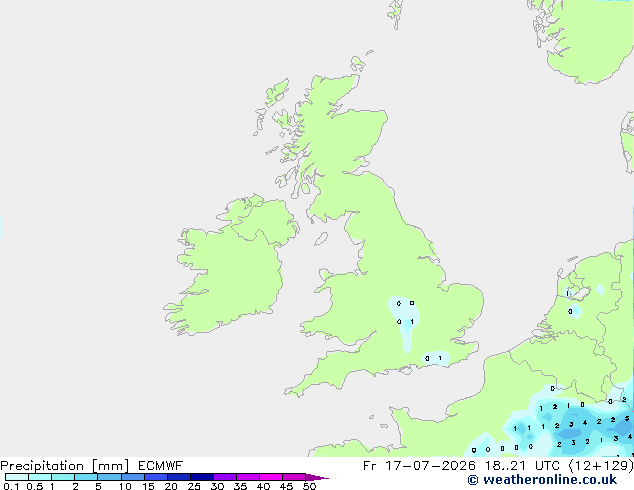Viewport: 634px width, 490px height.
Task: Click the 40–45 mm magenta legend swatch
Action: coord(271,477)
